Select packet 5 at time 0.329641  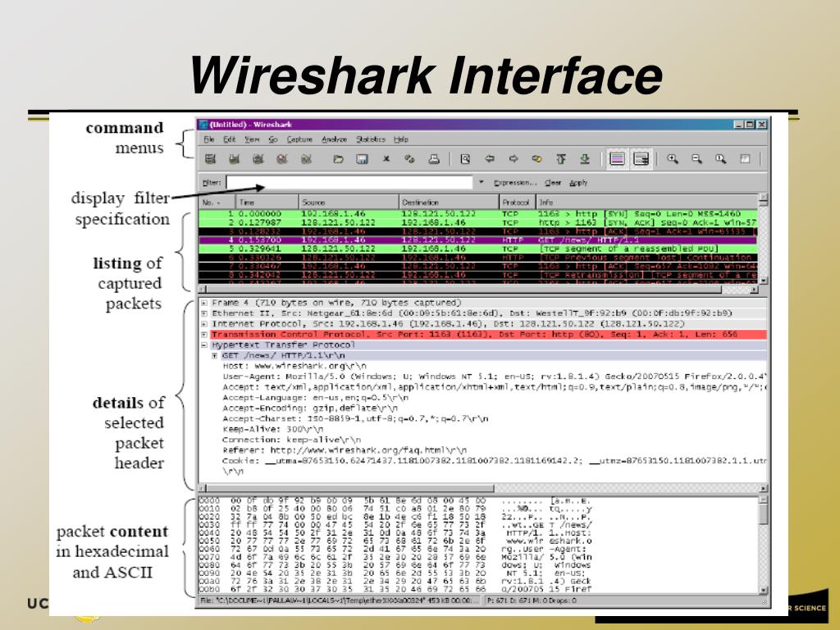(x=478, y=249)
